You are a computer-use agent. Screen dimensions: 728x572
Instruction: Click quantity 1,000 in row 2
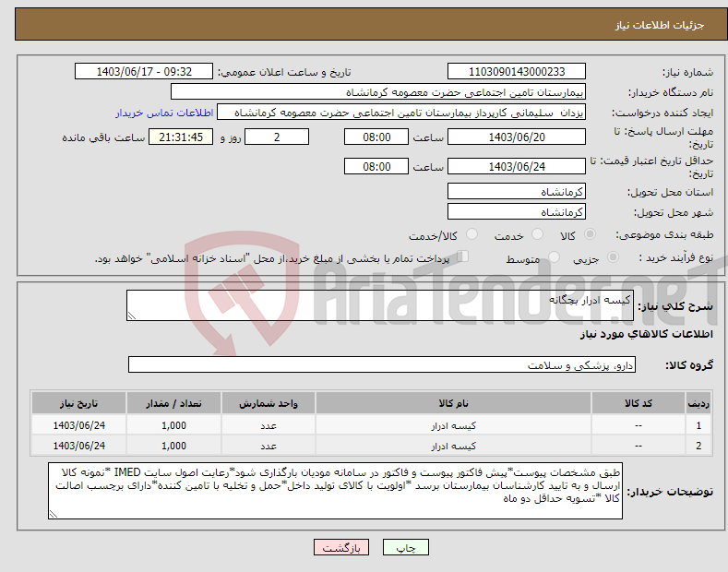(173, 446)
